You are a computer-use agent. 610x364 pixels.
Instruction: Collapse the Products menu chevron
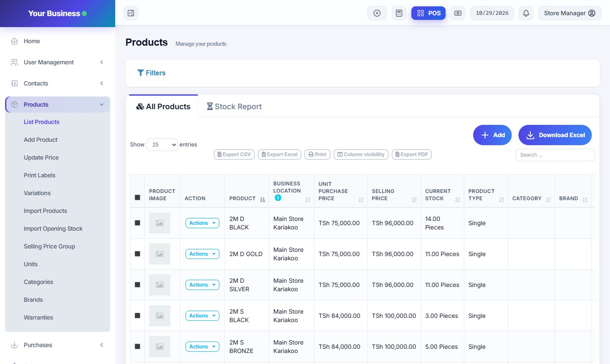pos(102,105)
